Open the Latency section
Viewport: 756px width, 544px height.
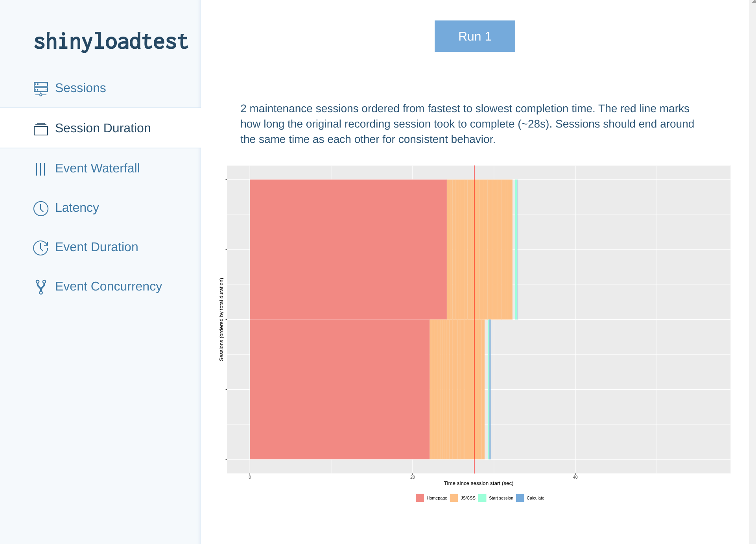(x=77, y=208)
